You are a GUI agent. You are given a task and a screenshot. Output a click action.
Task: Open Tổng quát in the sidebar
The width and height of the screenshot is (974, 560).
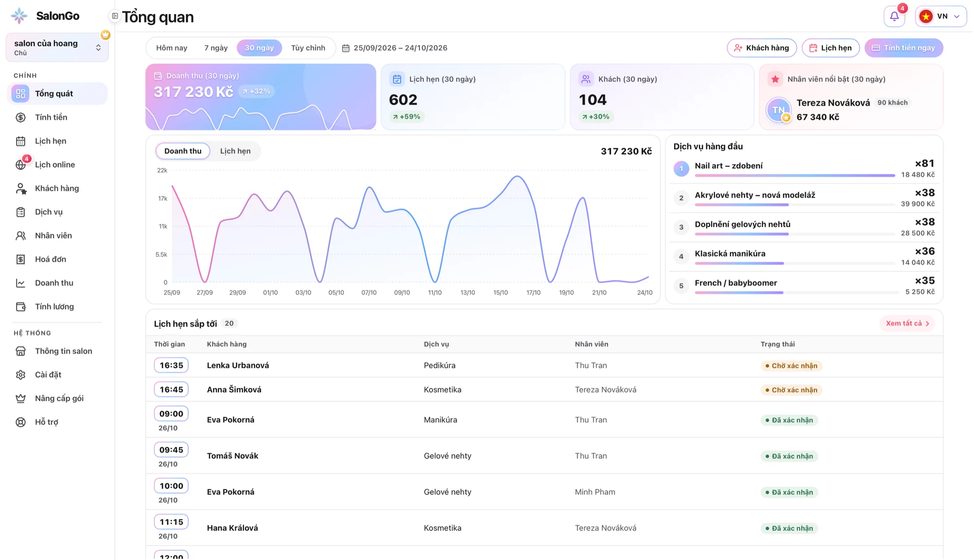[x=57, y=93]
